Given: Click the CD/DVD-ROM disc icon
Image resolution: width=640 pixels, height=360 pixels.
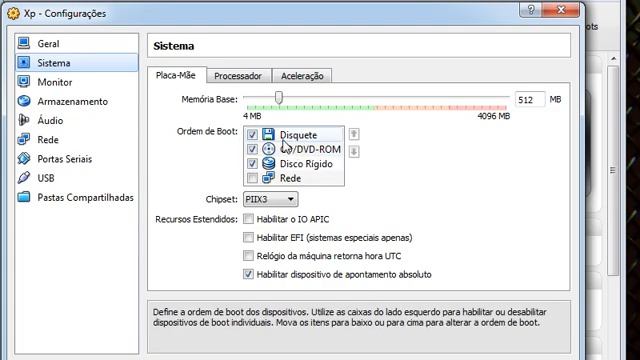Looking at the screenshot, I should pyautogui.click(x=268, y=149).
